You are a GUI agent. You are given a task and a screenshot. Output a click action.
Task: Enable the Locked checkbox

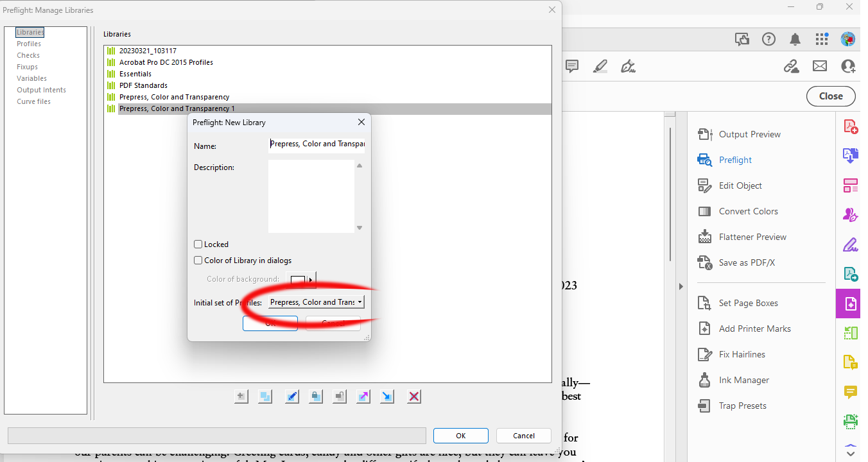point(198,244)
